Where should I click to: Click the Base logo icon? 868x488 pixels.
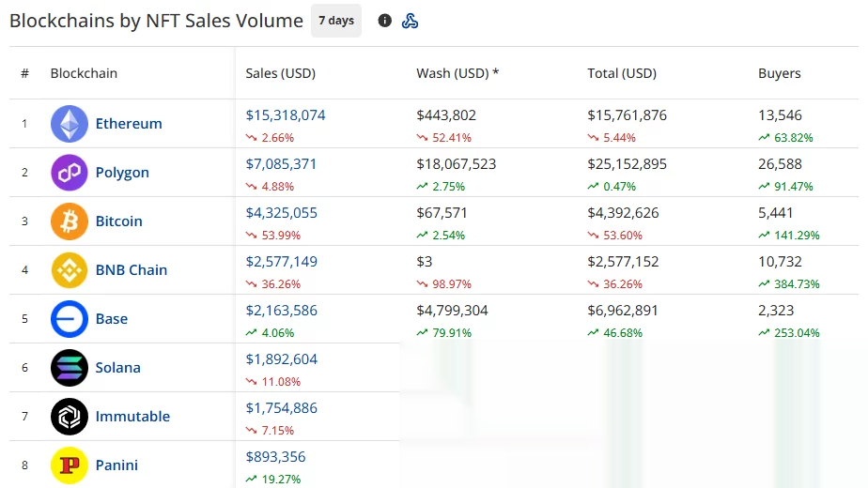70,319
